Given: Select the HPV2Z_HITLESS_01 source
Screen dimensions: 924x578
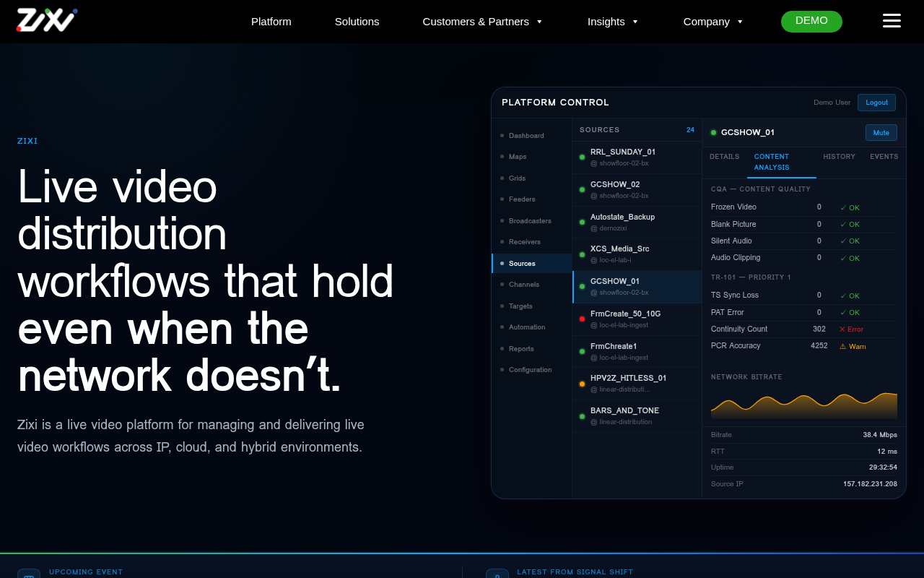Looking at the screenshot, I should pos(637,384).
